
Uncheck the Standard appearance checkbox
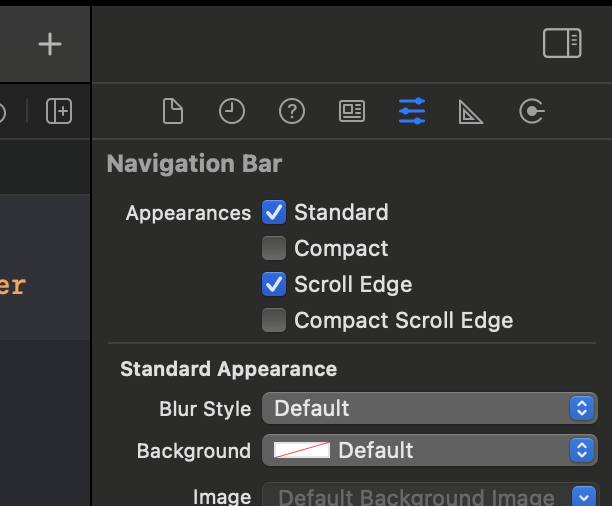click(x=274, y=212)
